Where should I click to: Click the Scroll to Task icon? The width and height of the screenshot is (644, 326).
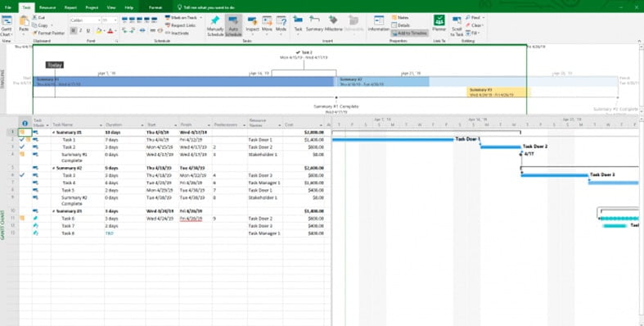click(457, 26)
